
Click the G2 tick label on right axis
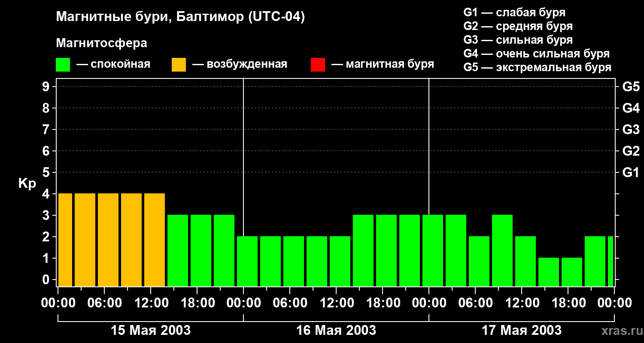631,151
